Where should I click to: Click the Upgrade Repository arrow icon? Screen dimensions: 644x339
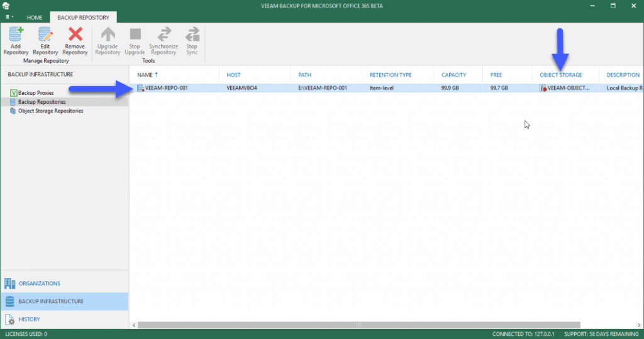108,34
